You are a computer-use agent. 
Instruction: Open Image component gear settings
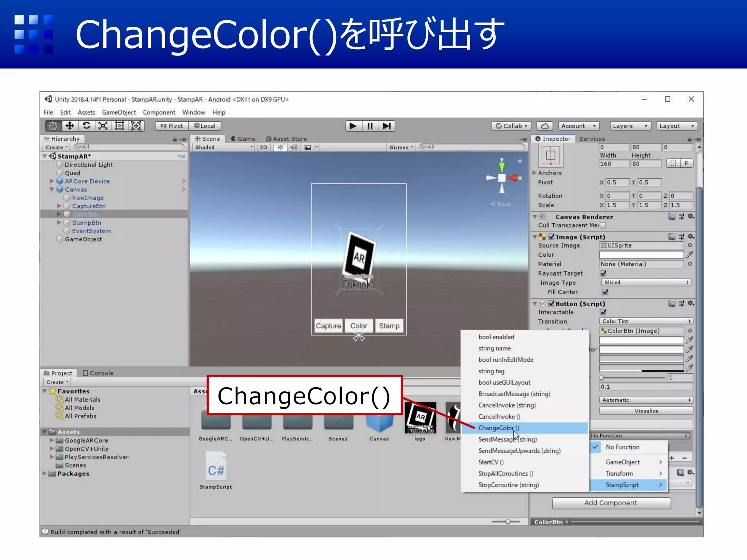tap(691, 237)
